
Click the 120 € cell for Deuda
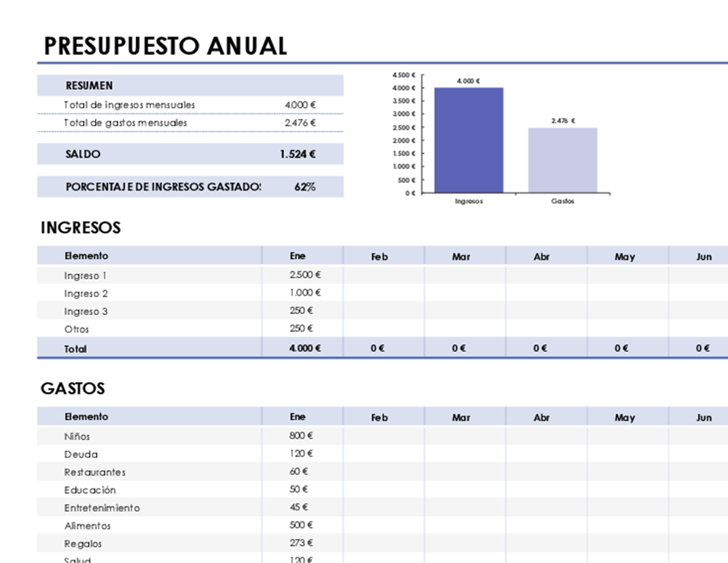pyautogui.click(x=301, y=453)
